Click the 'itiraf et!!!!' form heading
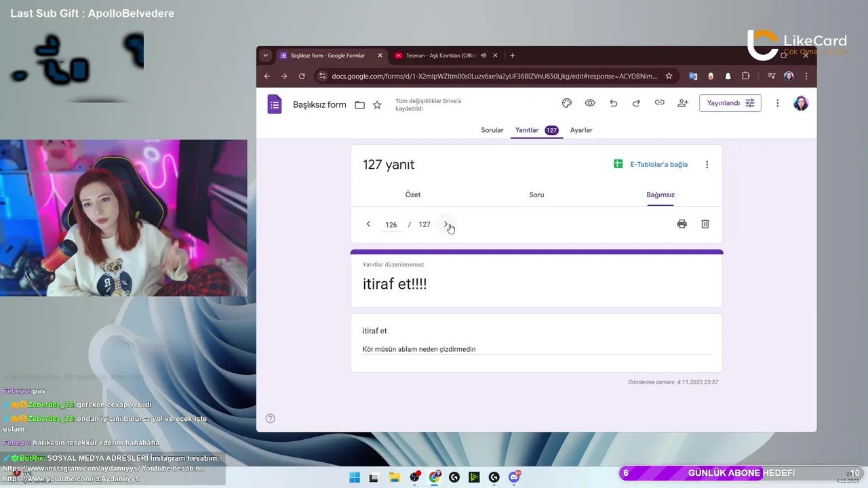This screenshot has width=868, height=488. [395, 284]
